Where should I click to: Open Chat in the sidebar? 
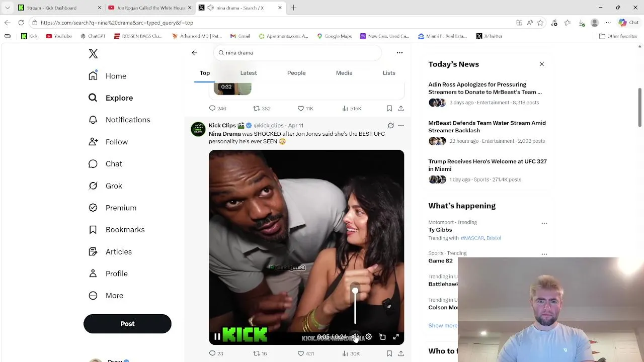coord(105,164)
